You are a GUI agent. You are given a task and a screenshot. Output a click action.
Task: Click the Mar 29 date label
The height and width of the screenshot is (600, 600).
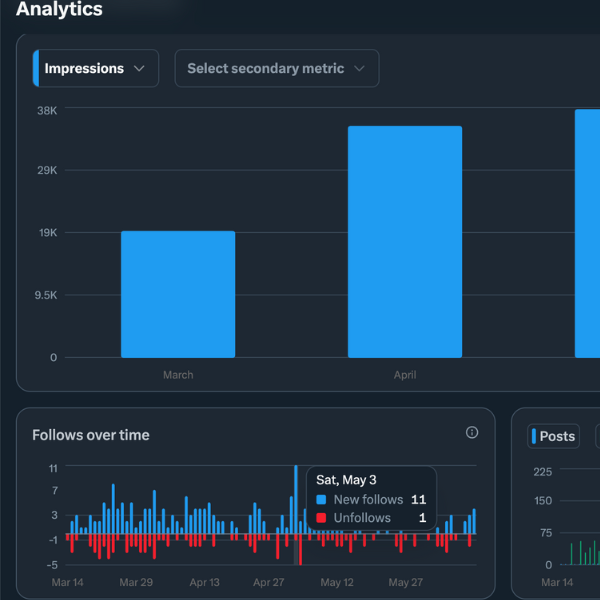point(136,582)
